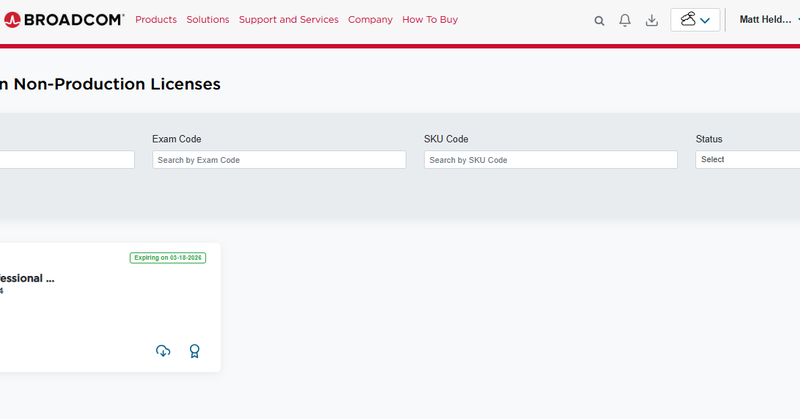
Task: Click the search magnifier icon
Action: pyautogui.click(x=599, y=20)
